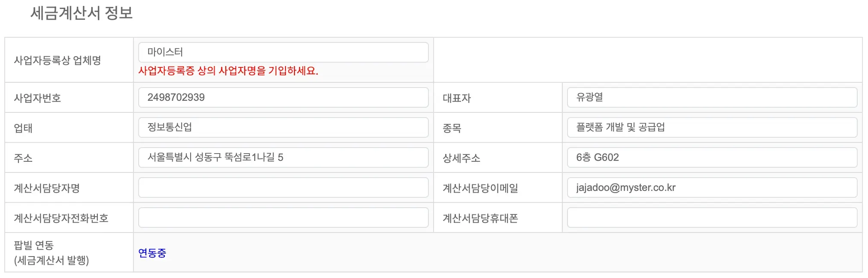The height and width of the screenshot is (278, 868).
Task: Click the empty 계산서담당자명 input
Action: click(x=283, y=188)
